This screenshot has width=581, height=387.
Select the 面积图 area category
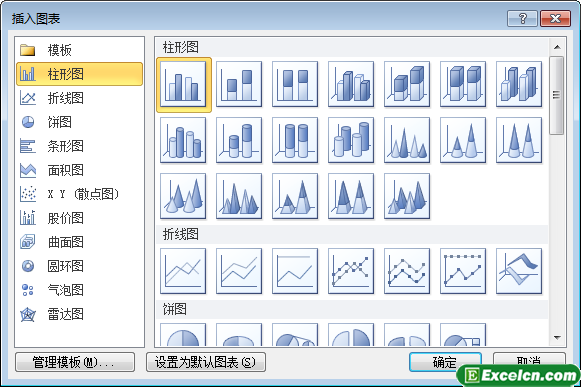[80, 170]
